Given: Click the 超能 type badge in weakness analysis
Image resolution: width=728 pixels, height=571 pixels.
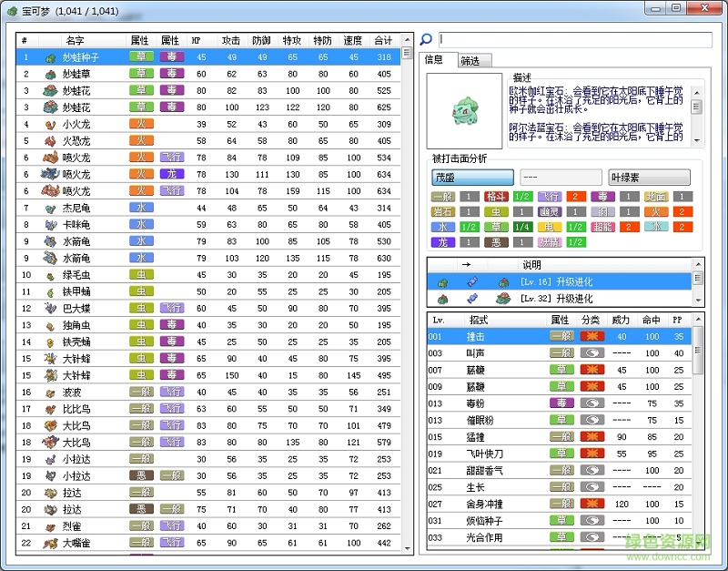Looking at the screenshot, I should coord(602,227).
